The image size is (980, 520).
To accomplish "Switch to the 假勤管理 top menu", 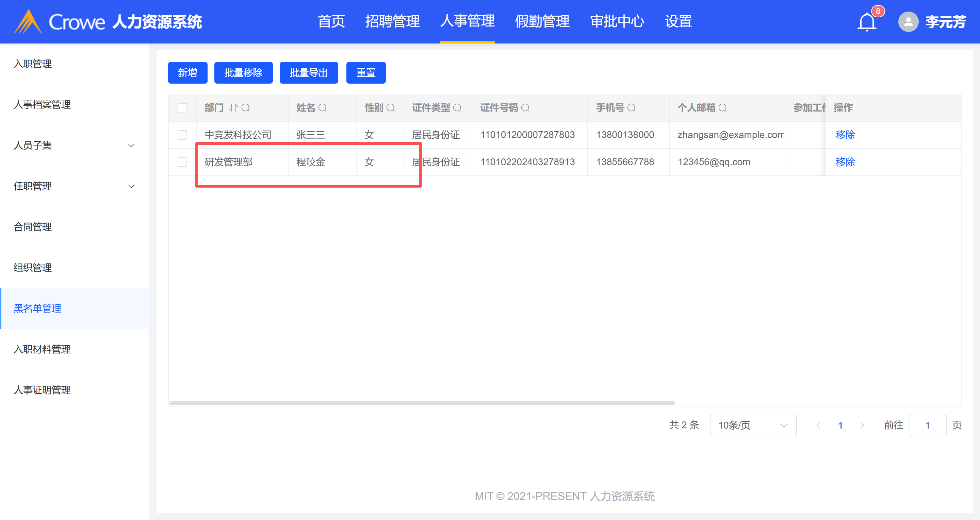I will (542, 21).
